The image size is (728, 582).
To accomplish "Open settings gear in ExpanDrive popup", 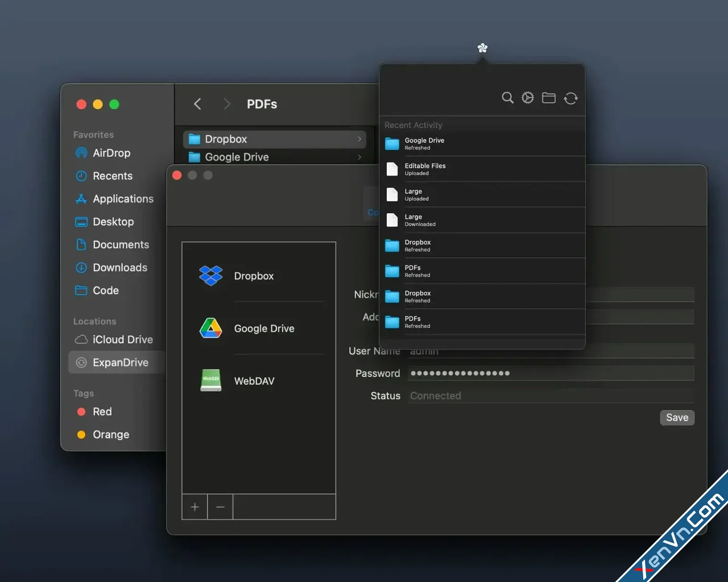I will [528, 98].
